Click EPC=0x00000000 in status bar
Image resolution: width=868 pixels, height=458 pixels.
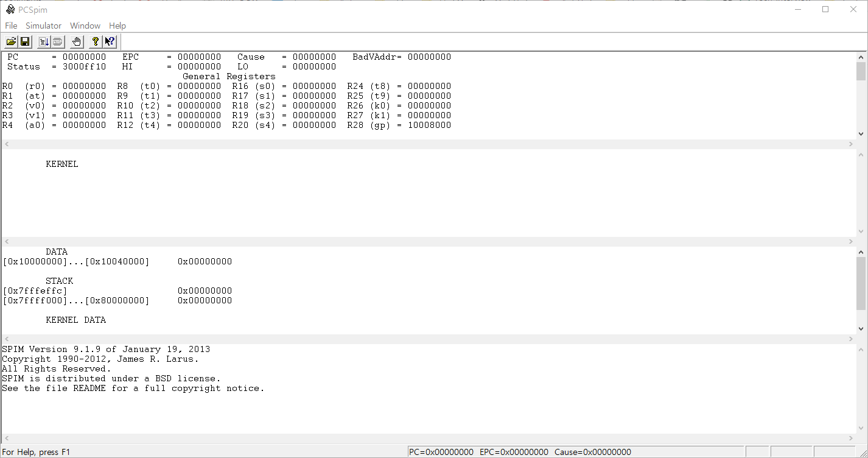click(x=514, y=452)
